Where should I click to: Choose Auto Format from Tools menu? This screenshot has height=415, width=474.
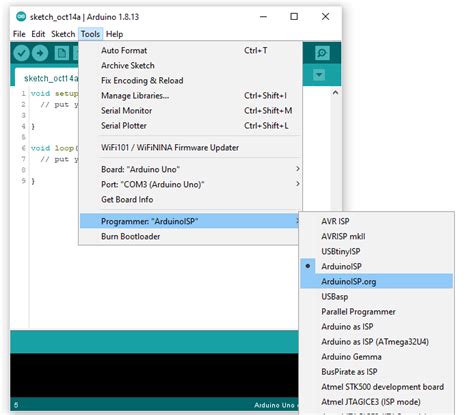(x=191, y=50)
